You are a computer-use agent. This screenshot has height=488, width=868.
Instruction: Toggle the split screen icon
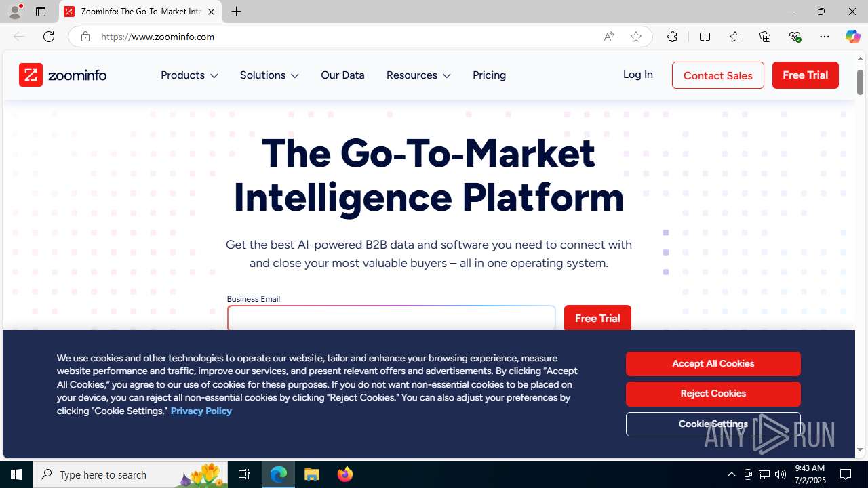tap(705, 37)
